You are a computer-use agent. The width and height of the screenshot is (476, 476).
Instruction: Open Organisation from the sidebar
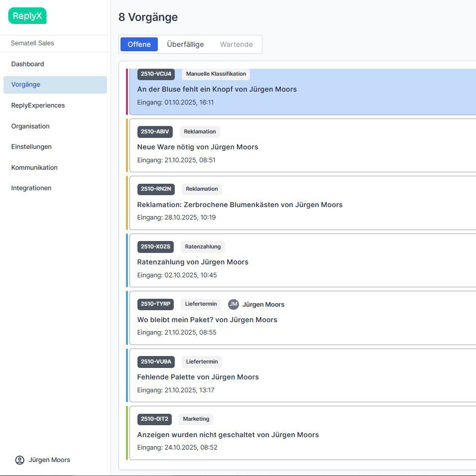30,126
